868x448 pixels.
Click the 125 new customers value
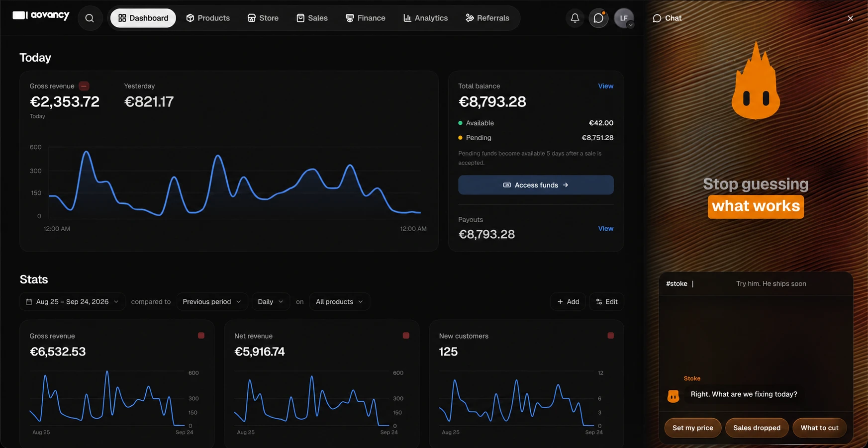pyautogui.click(x=448, y=352)
